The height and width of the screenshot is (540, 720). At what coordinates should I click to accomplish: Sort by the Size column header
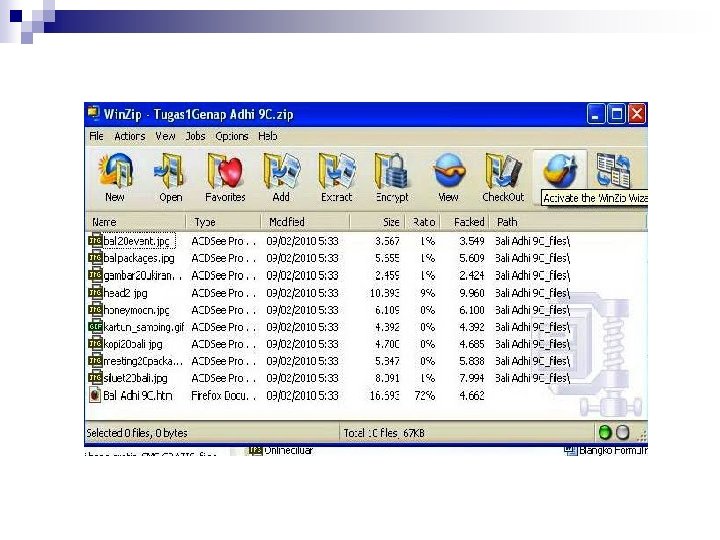[x=377, y=222]
